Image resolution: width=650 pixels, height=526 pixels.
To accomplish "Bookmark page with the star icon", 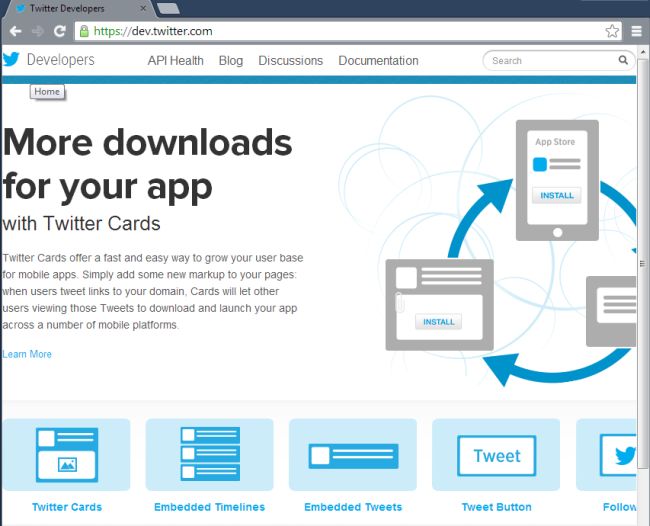I will (x=612, y=31).
